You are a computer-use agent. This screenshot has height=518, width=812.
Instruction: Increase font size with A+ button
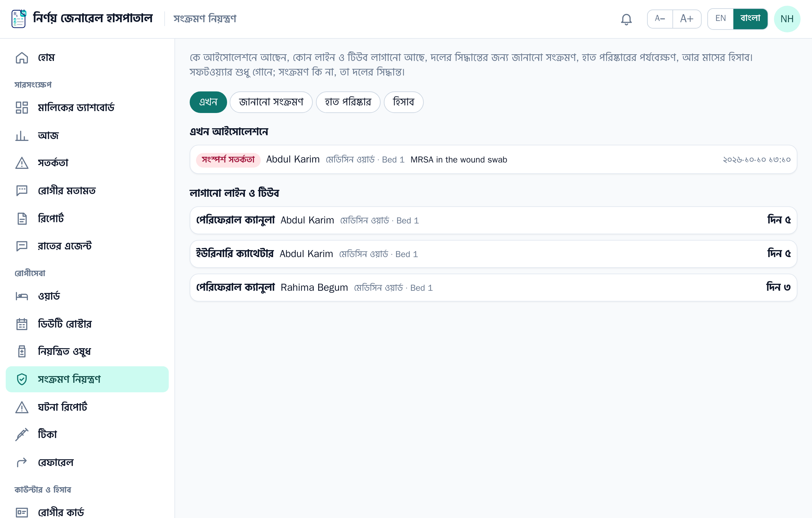(687, 18)
